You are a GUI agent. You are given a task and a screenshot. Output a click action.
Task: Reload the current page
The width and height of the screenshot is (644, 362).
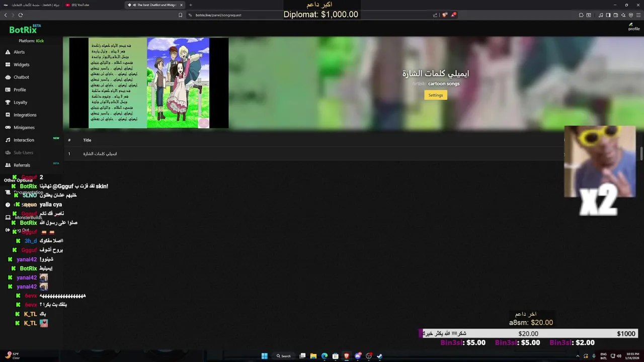pos(21,15)
